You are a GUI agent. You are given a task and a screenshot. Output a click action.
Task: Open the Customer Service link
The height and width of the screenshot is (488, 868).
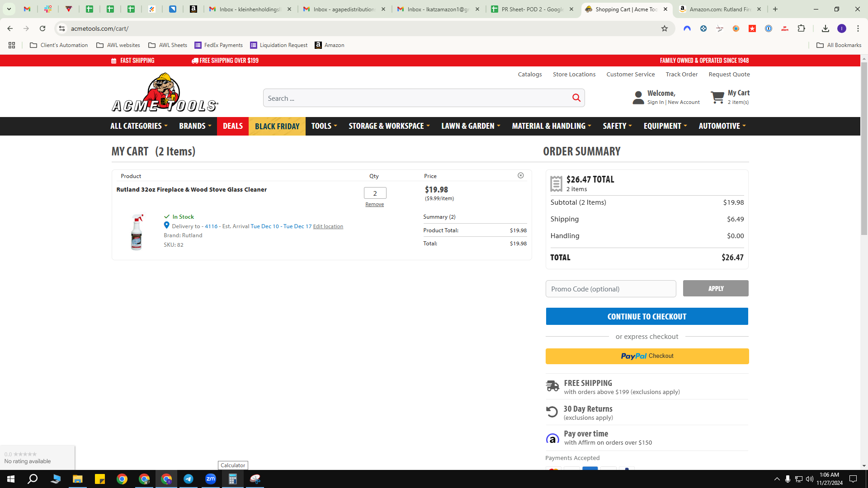point(631,75)
